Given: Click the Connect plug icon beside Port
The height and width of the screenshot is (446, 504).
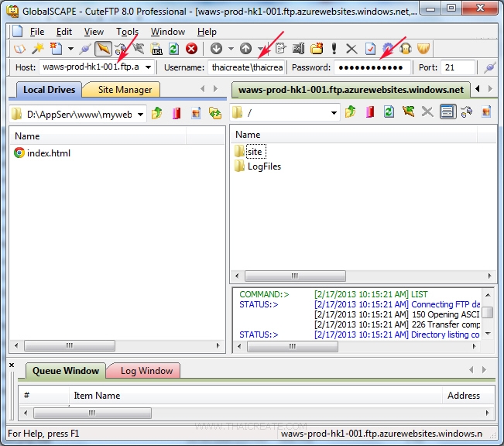Looking at the screenshot, I should [489, 67].
